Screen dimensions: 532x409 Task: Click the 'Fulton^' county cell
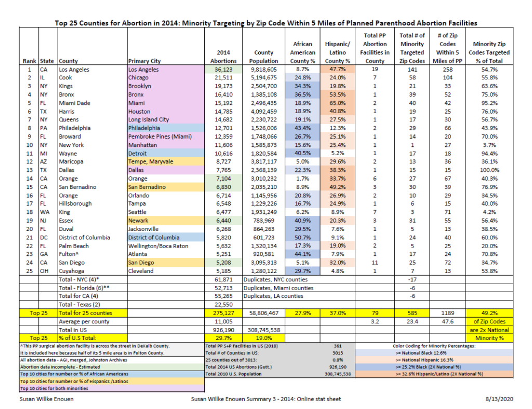(92, 254)
